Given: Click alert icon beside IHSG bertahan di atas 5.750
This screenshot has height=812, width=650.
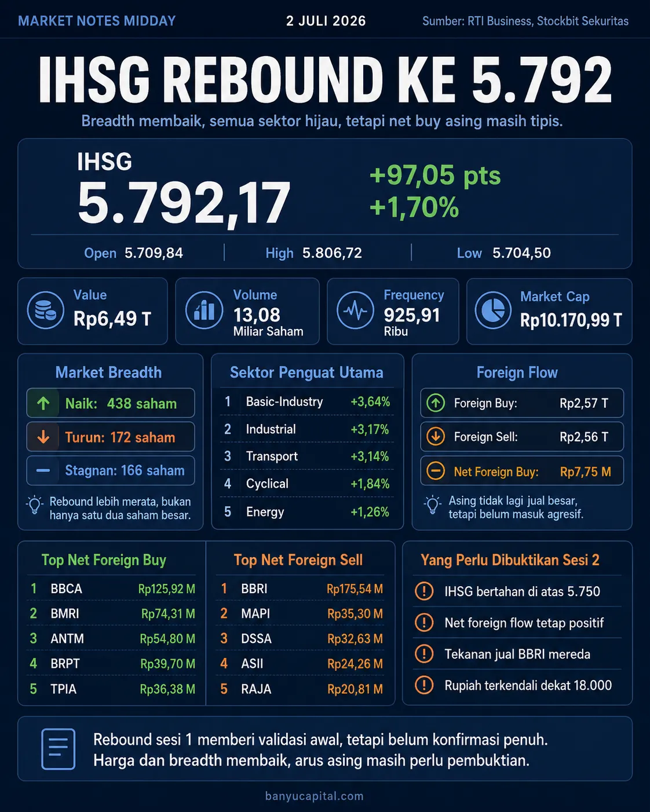Looking at the screenshot, I should (424, 591).
